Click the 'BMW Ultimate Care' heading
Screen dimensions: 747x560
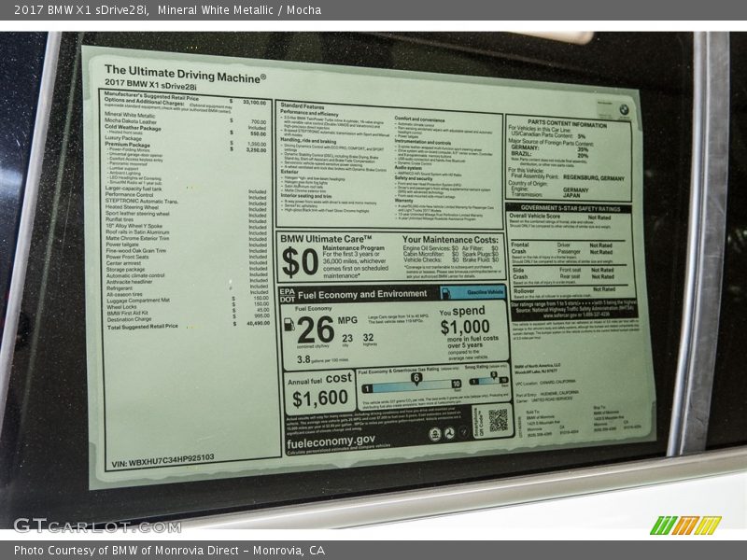coord(326,239)
